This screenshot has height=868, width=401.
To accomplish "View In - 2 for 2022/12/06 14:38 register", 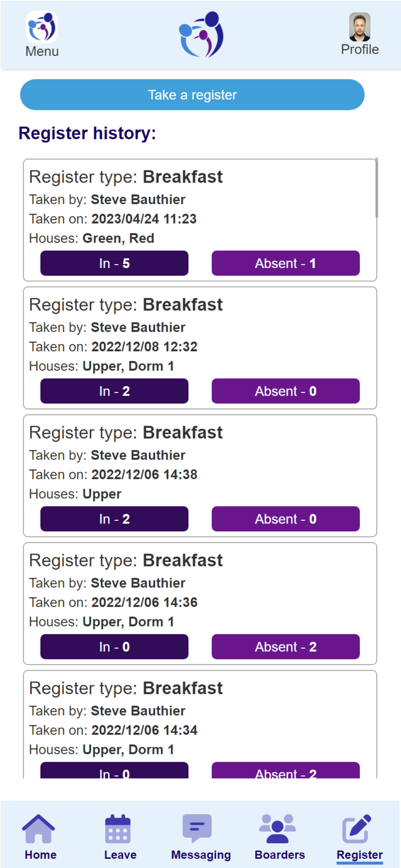I will pos(115,519).
